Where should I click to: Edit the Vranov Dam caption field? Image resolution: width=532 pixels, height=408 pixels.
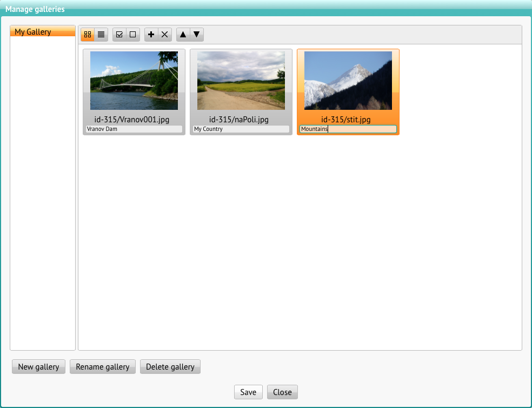pos(133,129)
